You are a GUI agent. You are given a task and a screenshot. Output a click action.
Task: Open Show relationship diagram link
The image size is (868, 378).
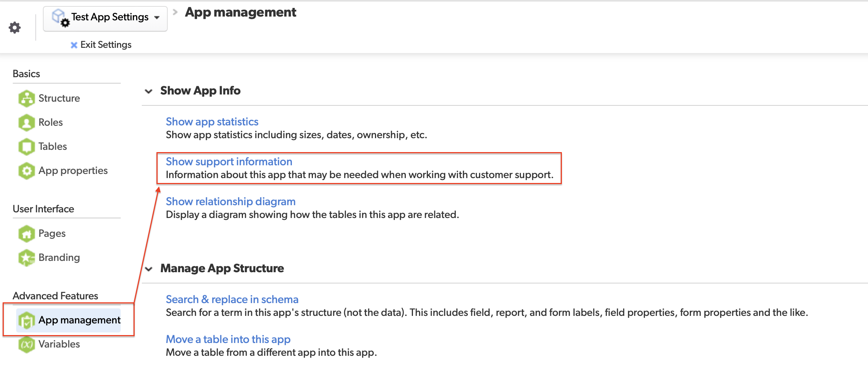(231, 201)
